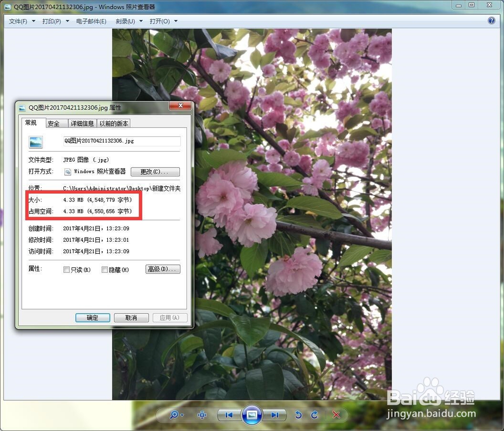This screenshot has height=431, width=504.
Task: Click the zoom magnifier icon
Action: click(x=175, y=415)
